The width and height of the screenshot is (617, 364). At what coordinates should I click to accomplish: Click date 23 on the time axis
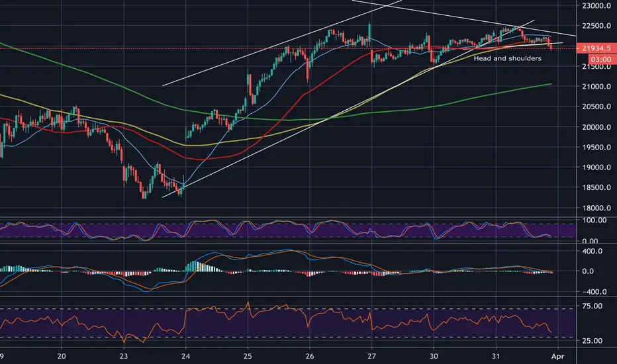124,356
